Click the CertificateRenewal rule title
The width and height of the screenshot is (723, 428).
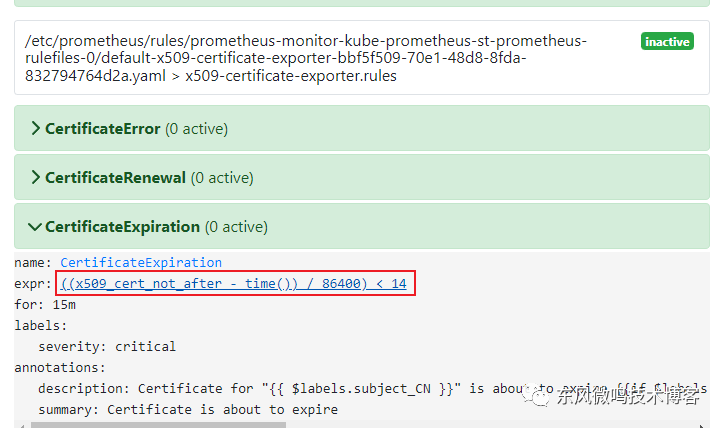pyautogui.click(x=115, y=177)
